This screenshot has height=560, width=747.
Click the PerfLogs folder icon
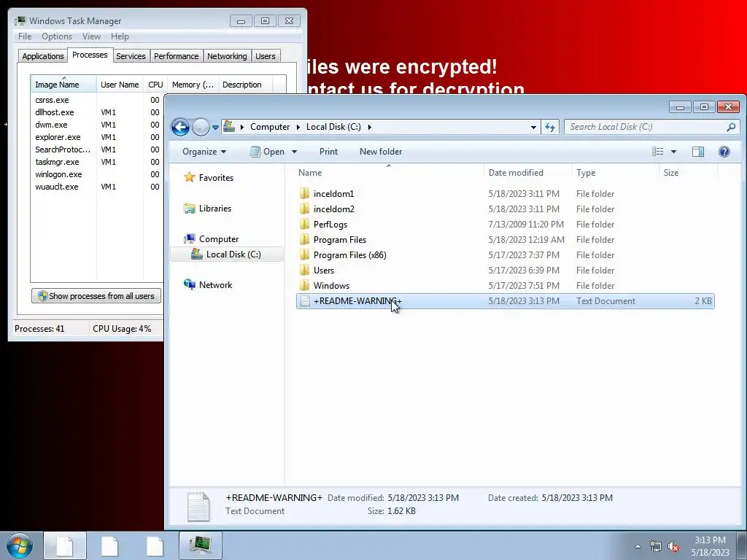(x=305, y=225)
